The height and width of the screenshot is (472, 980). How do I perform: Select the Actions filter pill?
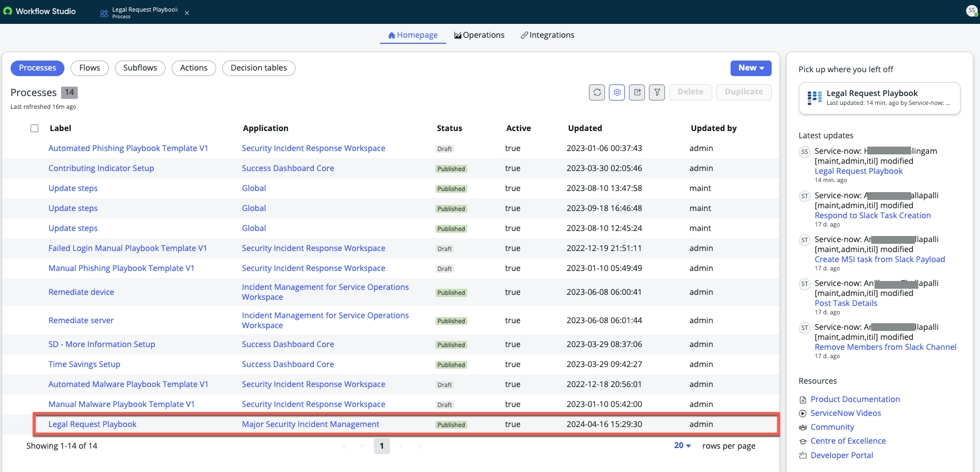coord(194,68)
